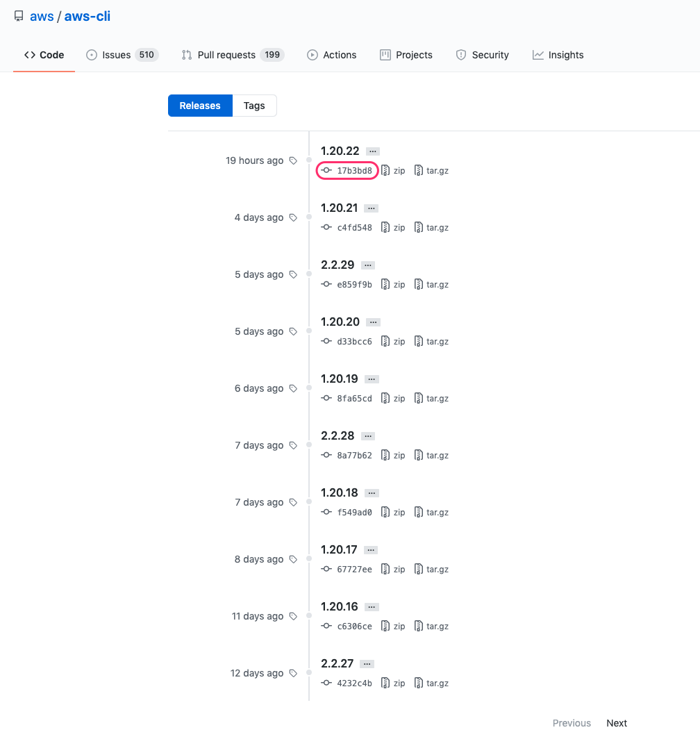
Task: Click the repository bookmark icon before aws
Action: (x=18, y=16)
